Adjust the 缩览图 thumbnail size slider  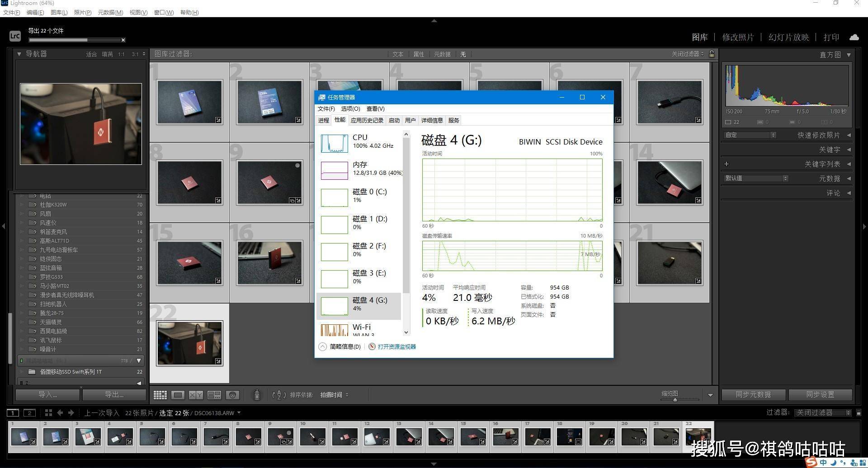click(x=675, y=399)
